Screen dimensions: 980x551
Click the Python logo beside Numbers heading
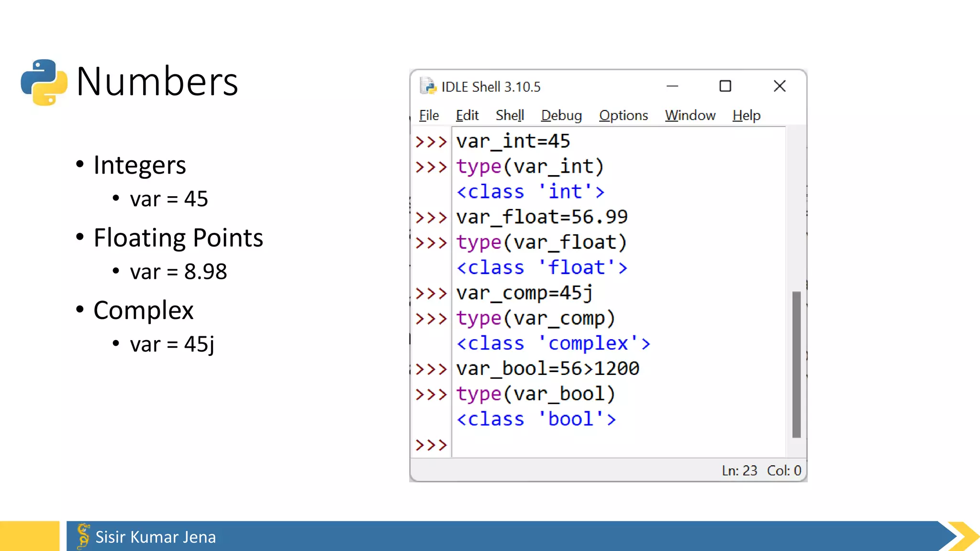pos(44,82)
